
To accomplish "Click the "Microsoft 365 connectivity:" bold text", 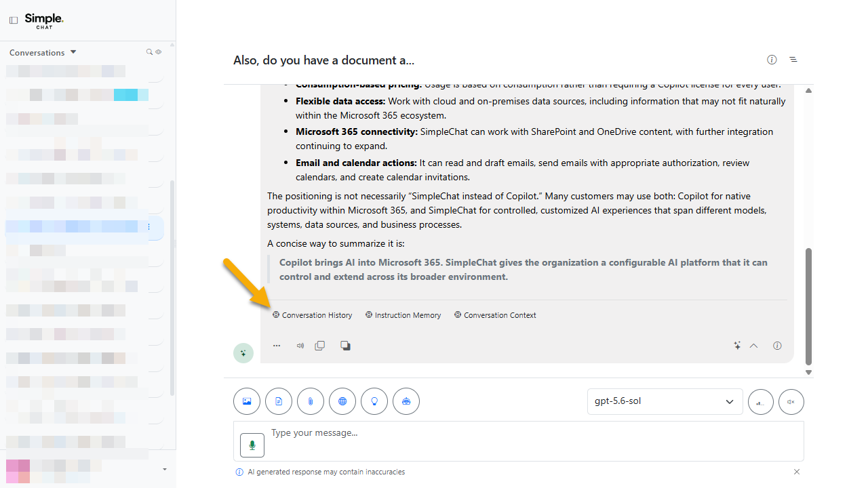I will [357, 131].
